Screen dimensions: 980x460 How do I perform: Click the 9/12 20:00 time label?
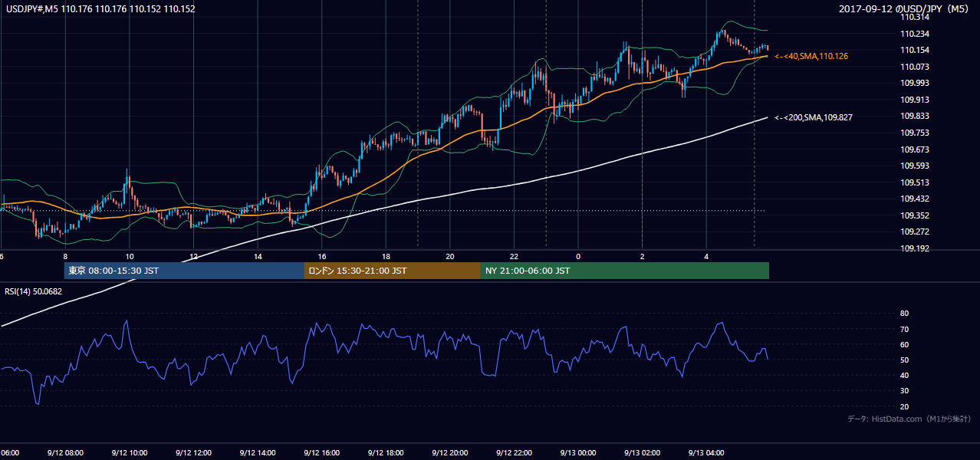[449, 452]
